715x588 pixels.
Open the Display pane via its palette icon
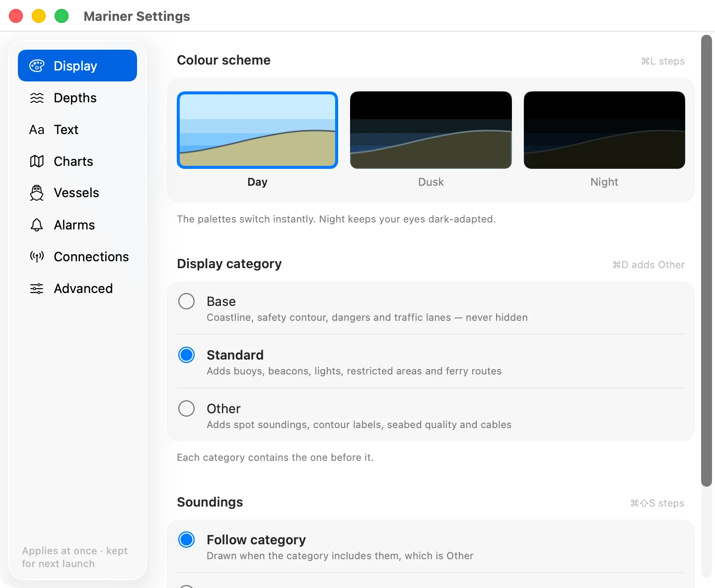click(37, 66)
